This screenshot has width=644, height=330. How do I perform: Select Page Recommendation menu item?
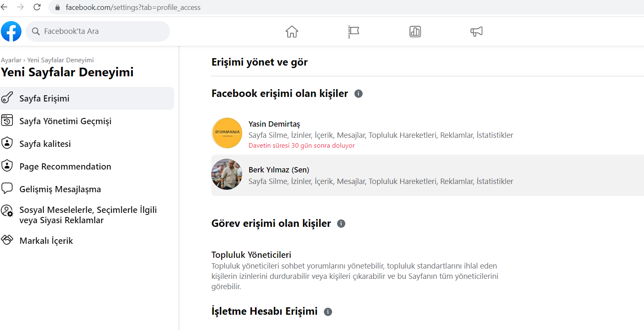pos(87,166)
